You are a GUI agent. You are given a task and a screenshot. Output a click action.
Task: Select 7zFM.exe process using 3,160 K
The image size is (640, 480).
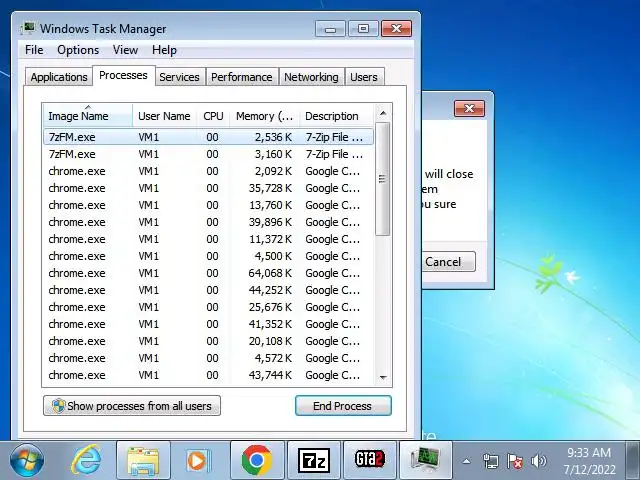208,154
